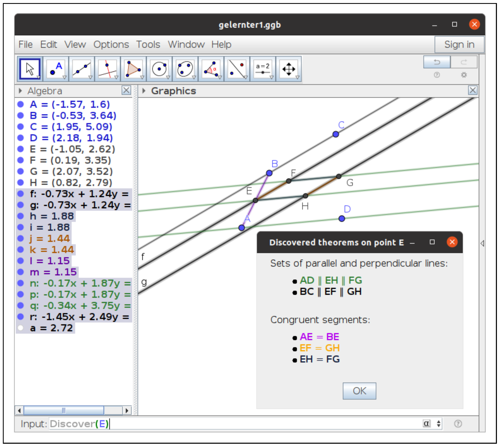Viewport: 501px width, 448px height.
Task: Activate Move Graphics View tool
Action: pyautogui.click(x=289, y=69)
